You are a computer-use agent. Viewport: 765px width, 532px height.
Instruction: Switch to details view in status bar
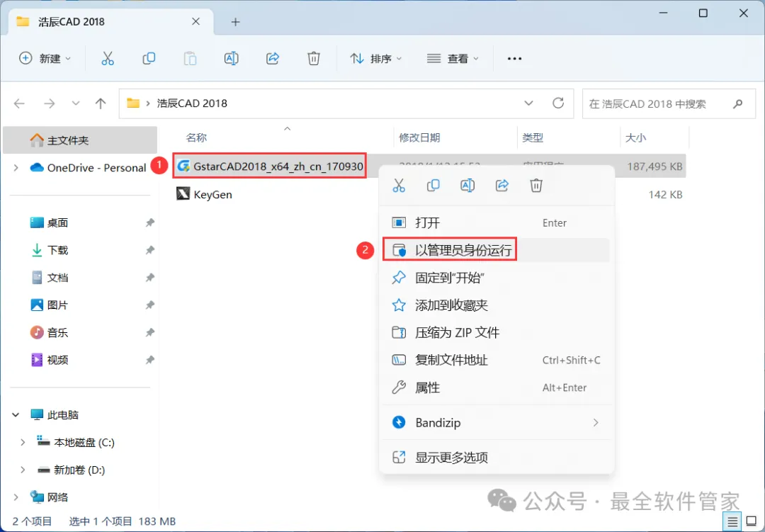point(732,521)
